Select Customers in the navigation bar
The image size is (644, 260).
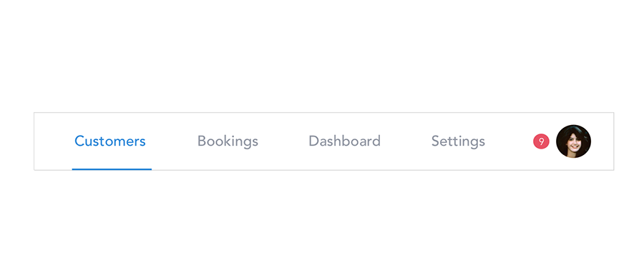coord(110,141)
